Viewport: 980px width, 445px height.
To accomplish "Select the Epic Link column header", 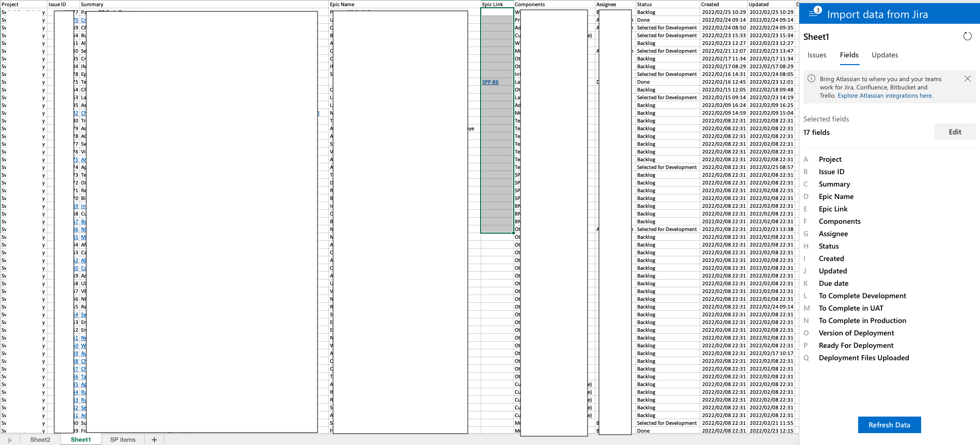I will pos(497,4).
